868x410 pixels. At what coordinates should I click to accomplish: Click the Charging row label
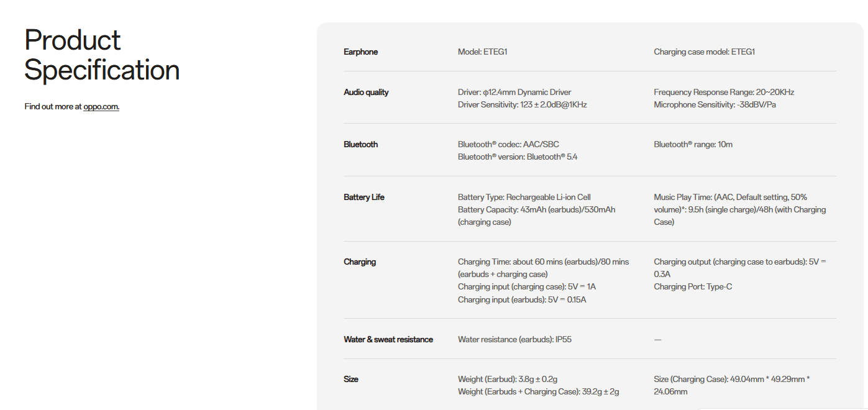[360, 262]
